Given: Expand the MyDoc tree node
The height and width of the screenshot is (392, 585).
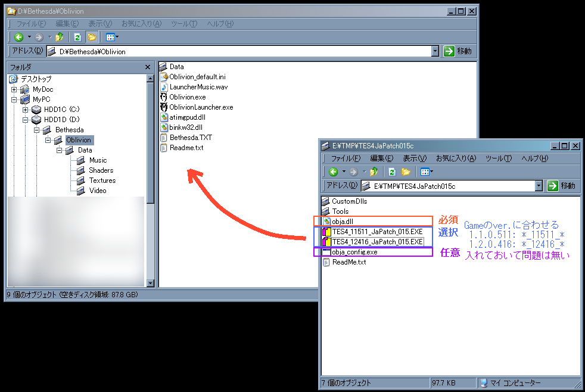Looking at the screenshot, I should (x=14, y=89).
